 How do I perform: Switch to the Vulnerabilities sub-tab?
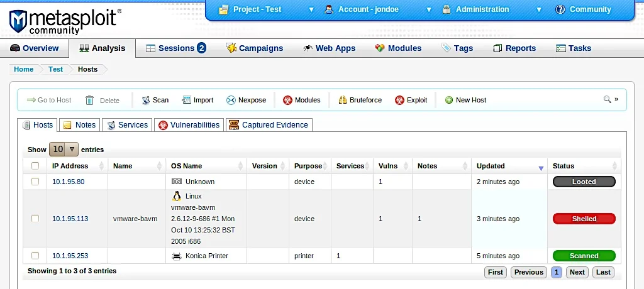[189, 125]
